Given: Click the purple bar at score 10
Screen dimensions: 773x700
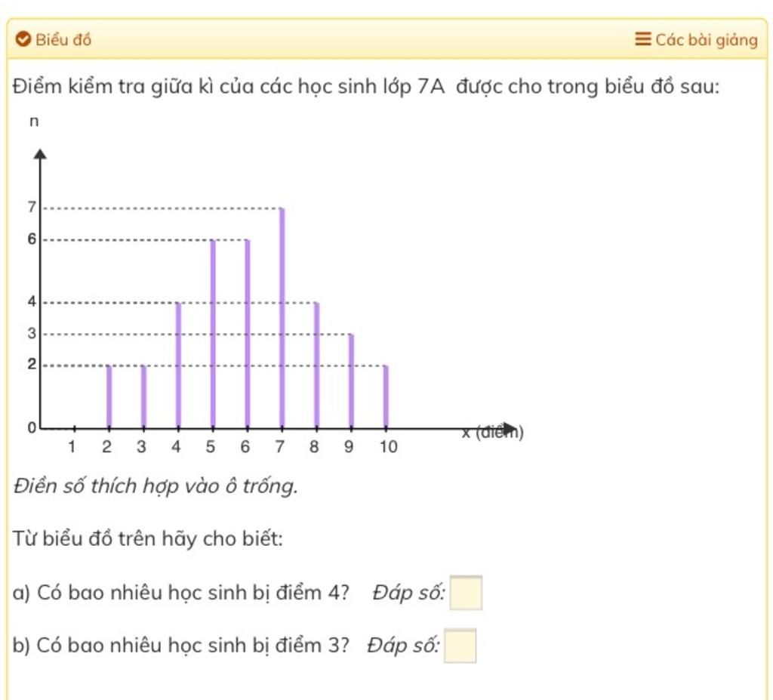Looking at the screenshot, I should coord(386,396).
